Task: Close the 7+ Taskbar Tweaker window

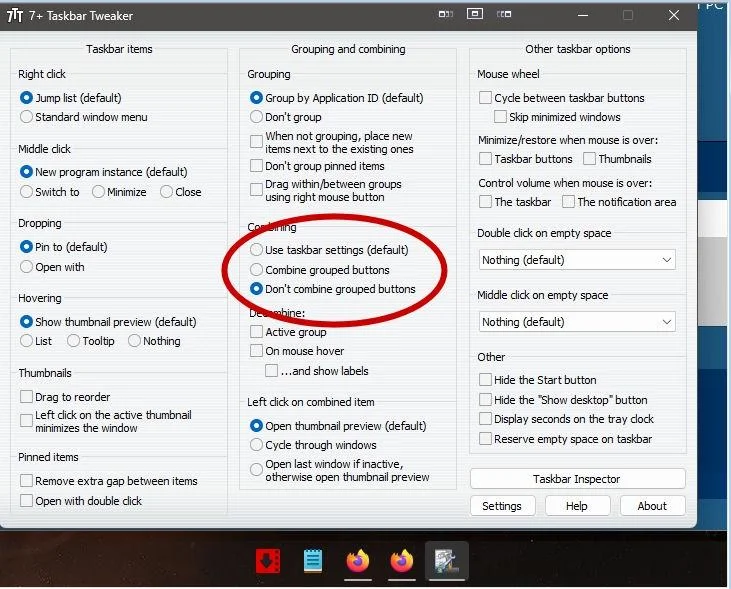Action: [674, 15]
